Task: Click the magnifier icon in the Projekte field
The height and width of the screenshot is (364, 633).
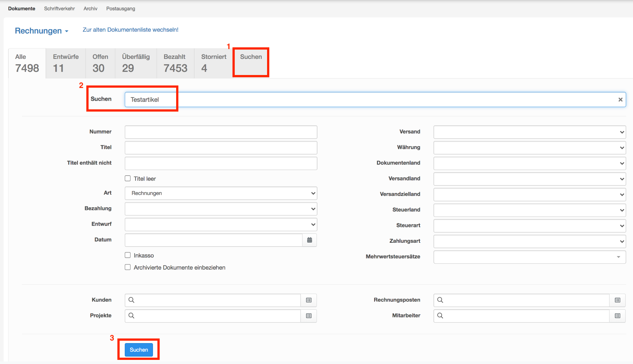Action: pyautogui.click(x=131, y=316)
